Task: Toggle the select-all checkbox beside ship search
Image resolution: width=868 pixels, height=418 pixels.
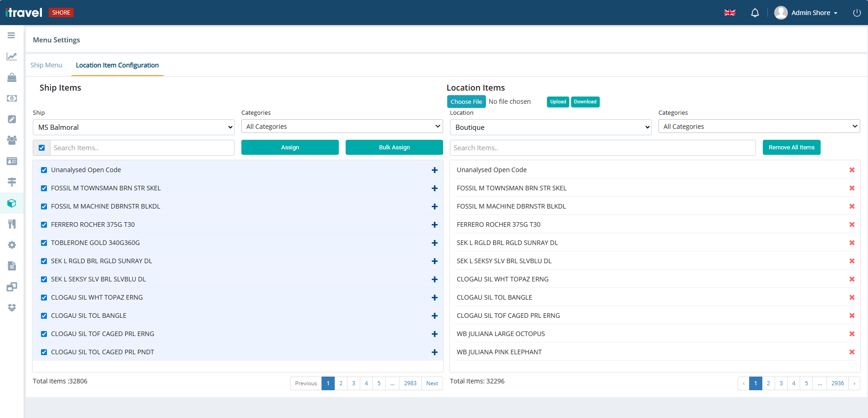Action: tap(41, 148)
